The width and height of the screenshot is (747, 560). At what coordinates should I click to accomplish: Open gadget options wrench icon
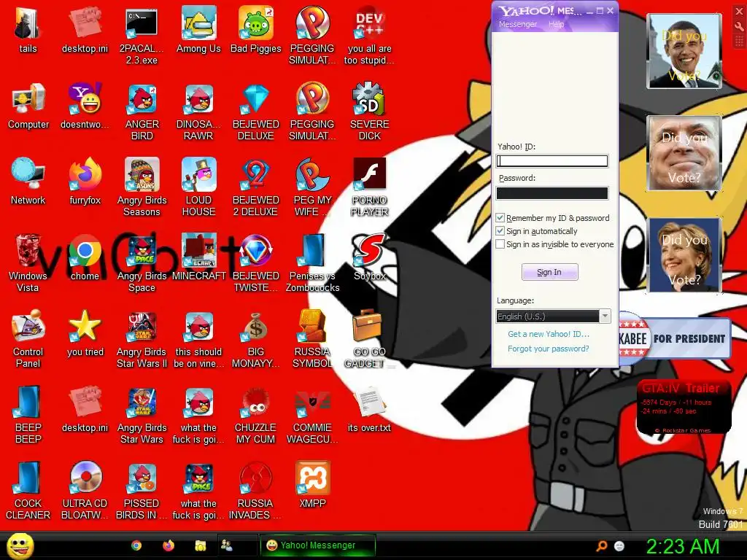coord(740,26)
